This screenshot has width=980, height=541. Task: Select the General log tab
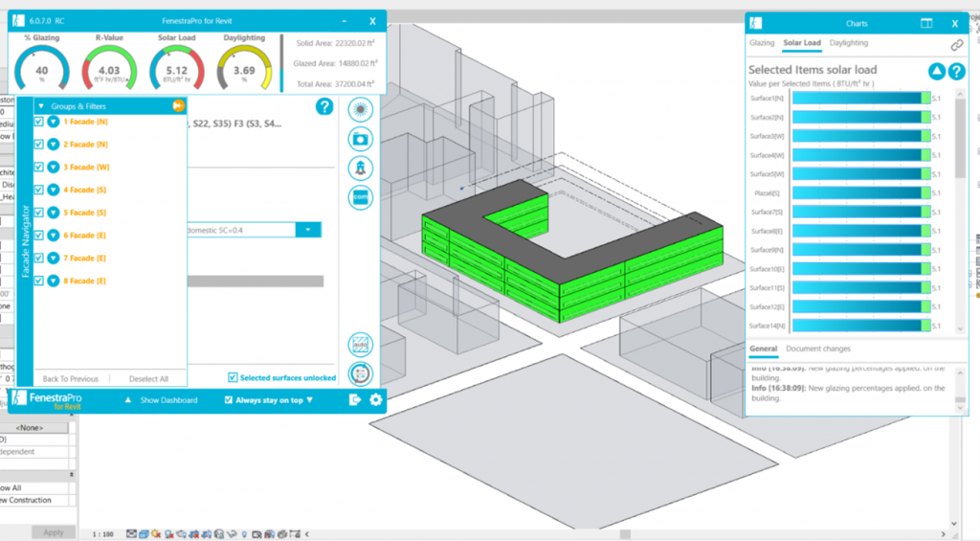click(x=763, y=349)
